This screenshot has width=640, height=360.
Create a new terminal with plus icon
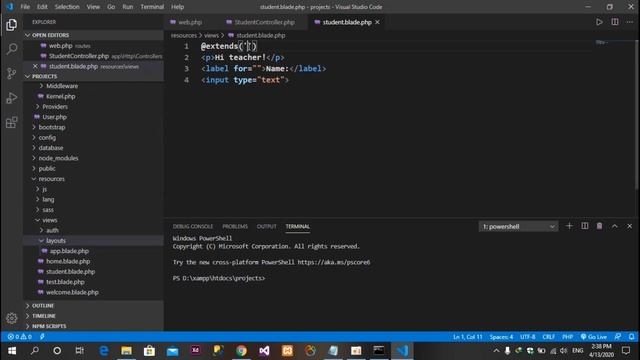569,226
